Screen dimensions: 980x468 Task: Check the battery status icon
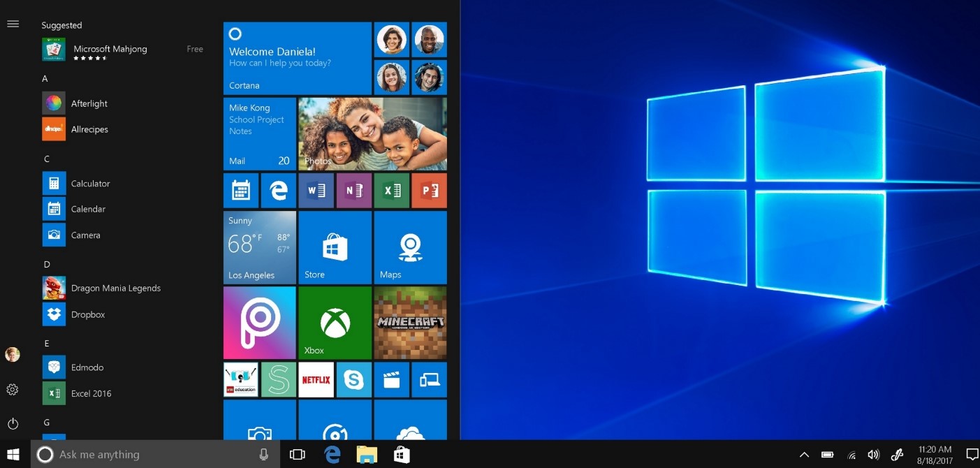pyautogui.click(x=828, y=455)
